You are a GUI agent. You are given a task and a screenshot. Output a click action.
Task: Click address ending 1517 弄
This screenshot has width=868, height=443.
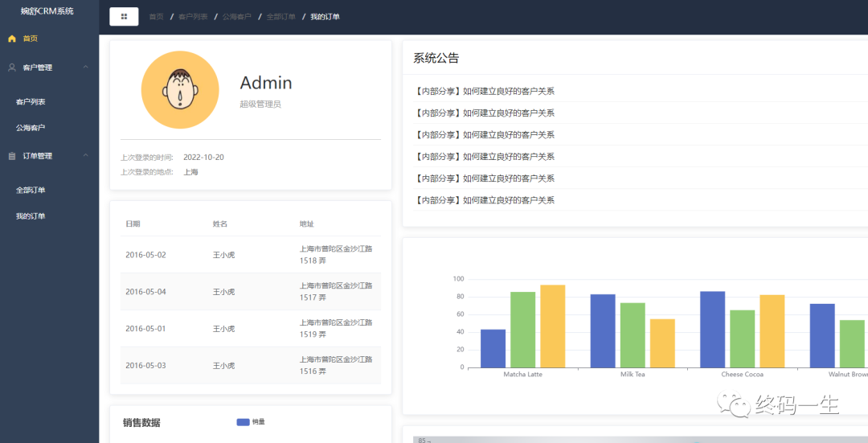(336, 292)
